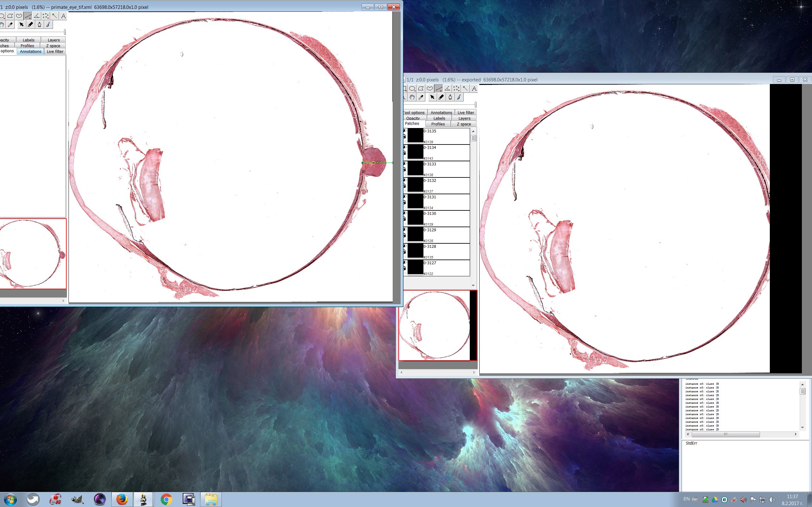The height and width of the screenshot is (507, 812).
Task: Toggle visibility eye of patch 0-3130
Action: (405, 213)
